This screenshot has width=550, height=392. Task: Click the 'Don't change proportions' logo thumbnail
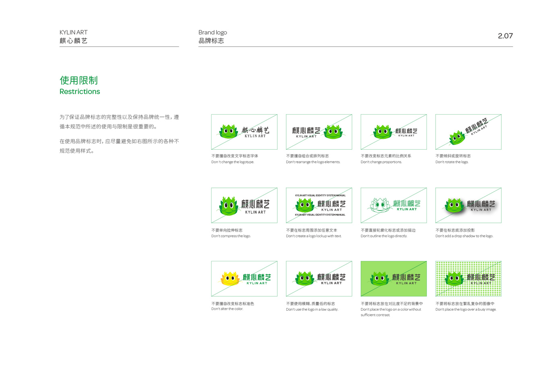[x=393, y=132]
